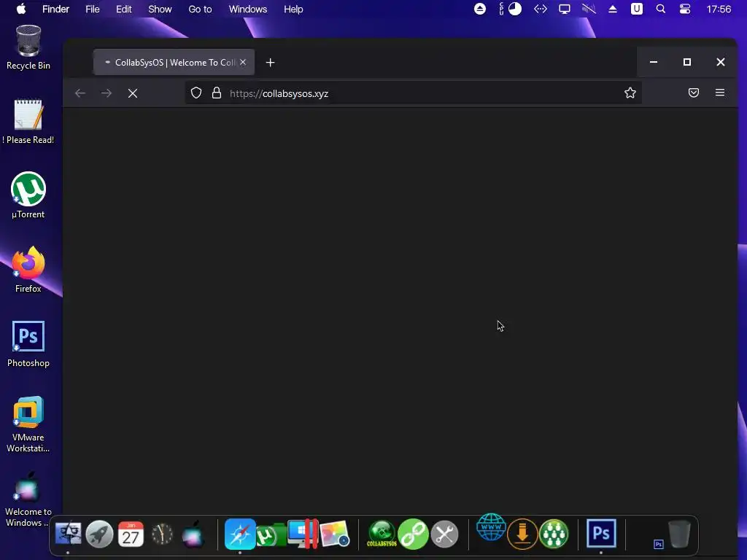Click the tracking protection shield icon
Viewport: 747px width, 560px height.
click(196, 93)
